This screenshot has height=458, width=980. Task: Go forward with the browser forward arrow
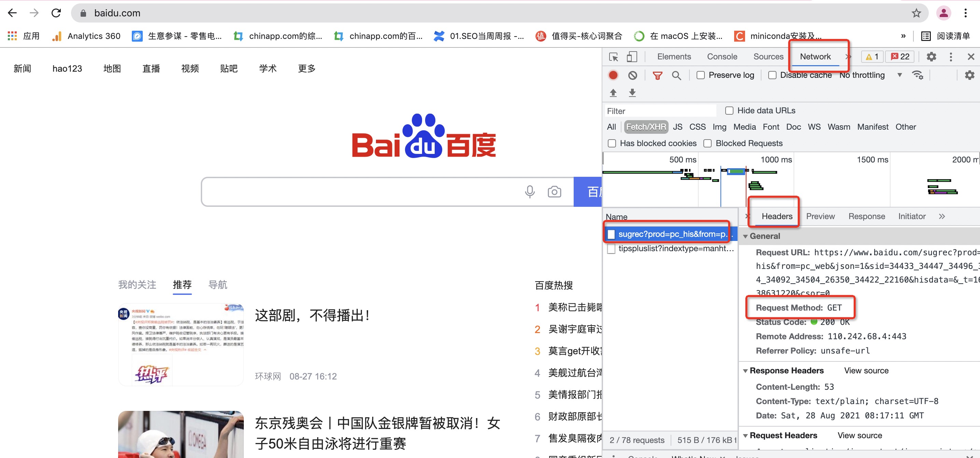pyautogui.click(x=34, y=13)
